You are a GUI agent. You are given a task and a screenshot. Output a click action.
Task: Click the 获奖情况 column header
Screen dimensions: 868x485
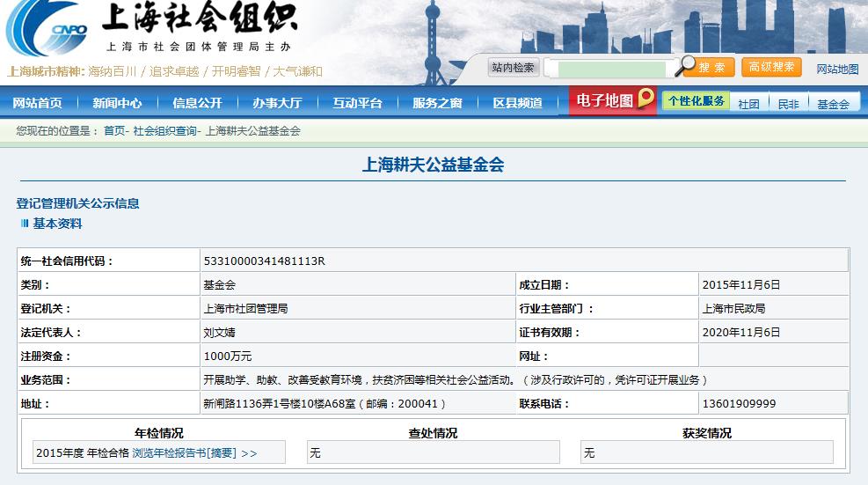pyautogui.click(x=707, y=433)
